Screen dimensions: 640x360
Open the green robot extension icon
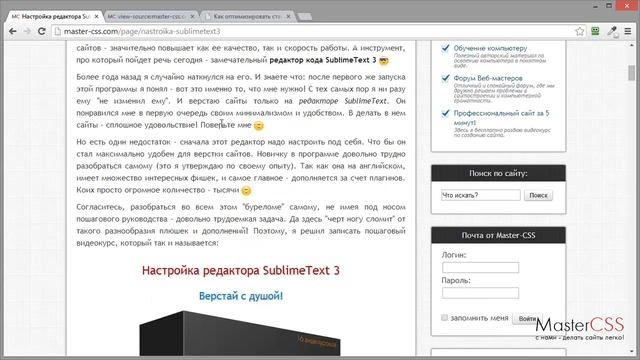[595, 31]
